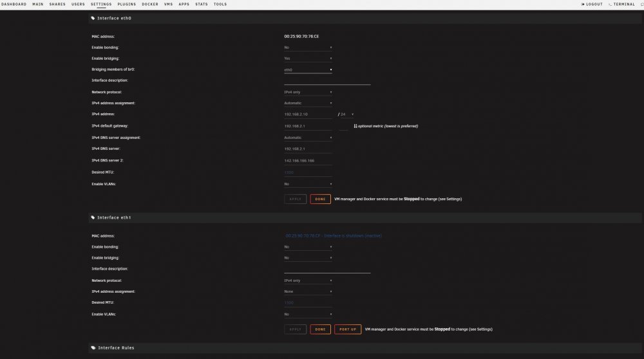Click the eth0 'VM manager and Docker service' notice
This screenshot has width=644, height=359.
pos(398,199)
